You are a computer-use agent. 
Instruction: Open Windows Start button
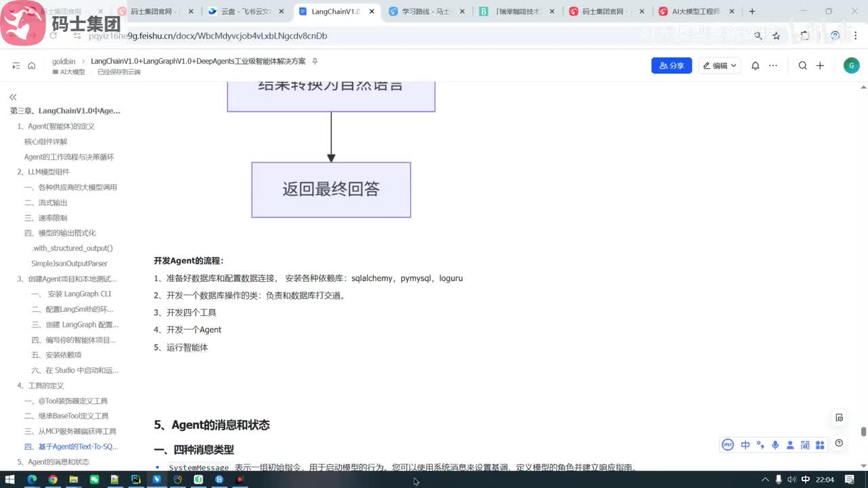[11, 480]
